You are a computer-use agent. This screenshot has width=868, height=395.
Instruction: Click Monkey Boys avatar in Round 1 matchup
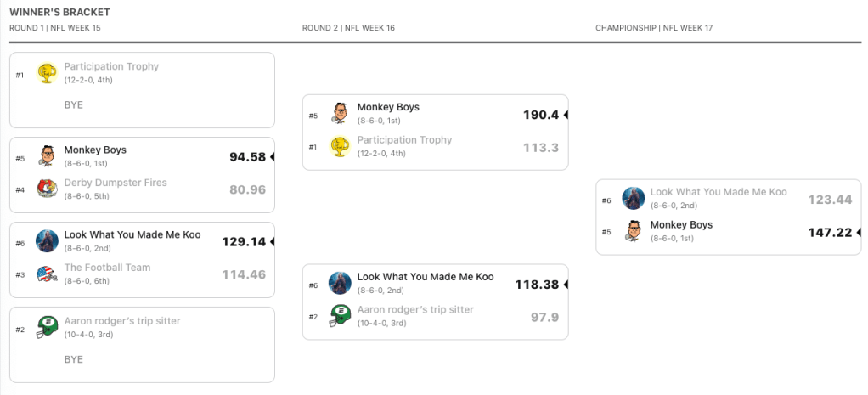tap(47, 156)
